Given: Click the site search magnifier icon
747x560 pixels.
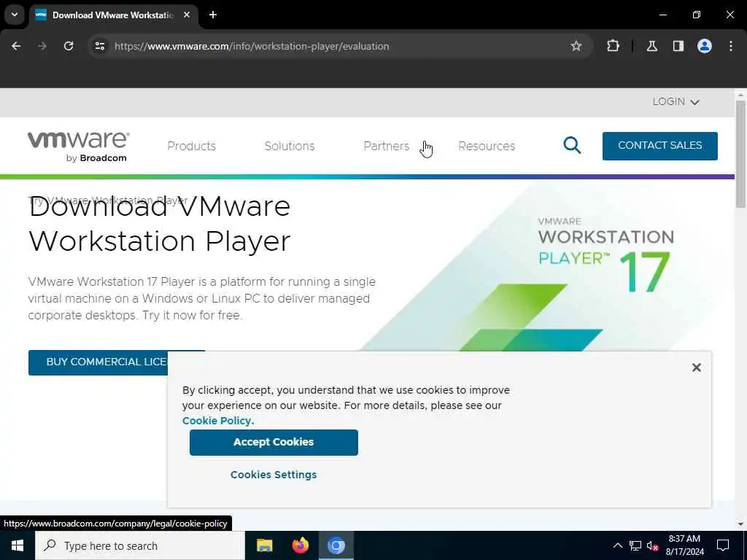Looking at the screenshot, I should point(572,145).
